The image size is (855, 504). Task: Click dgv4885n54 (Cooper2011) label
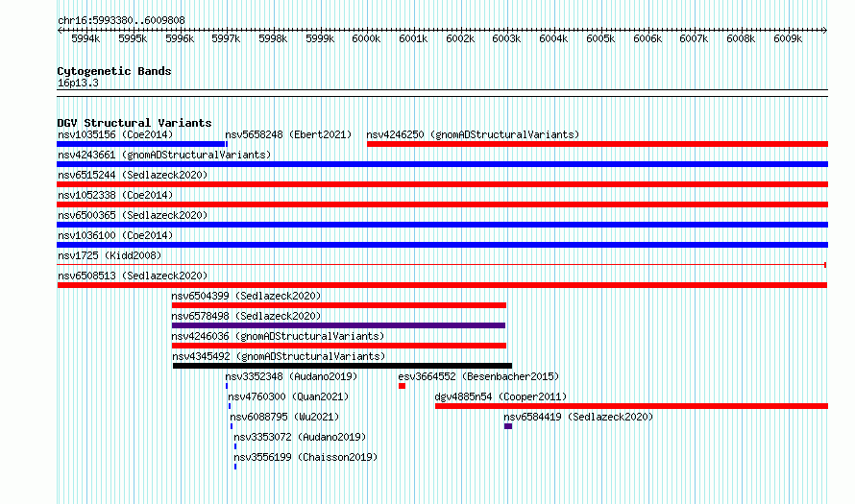[501, 396]
